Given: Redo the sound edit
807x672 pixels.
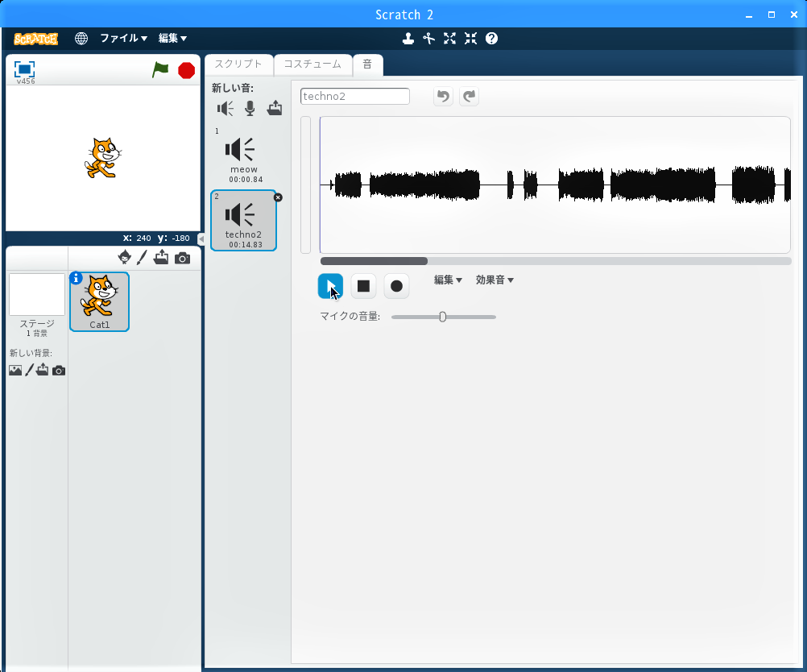Looking at the screenshot, I should [x=469, y=97].
